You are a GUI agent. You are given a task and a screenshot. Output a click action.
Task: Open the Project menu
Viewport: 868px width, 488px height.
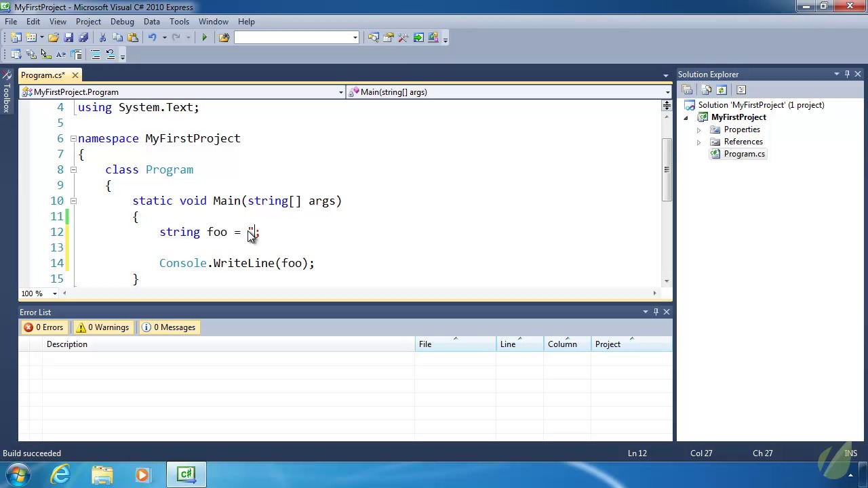coord(88,22)
